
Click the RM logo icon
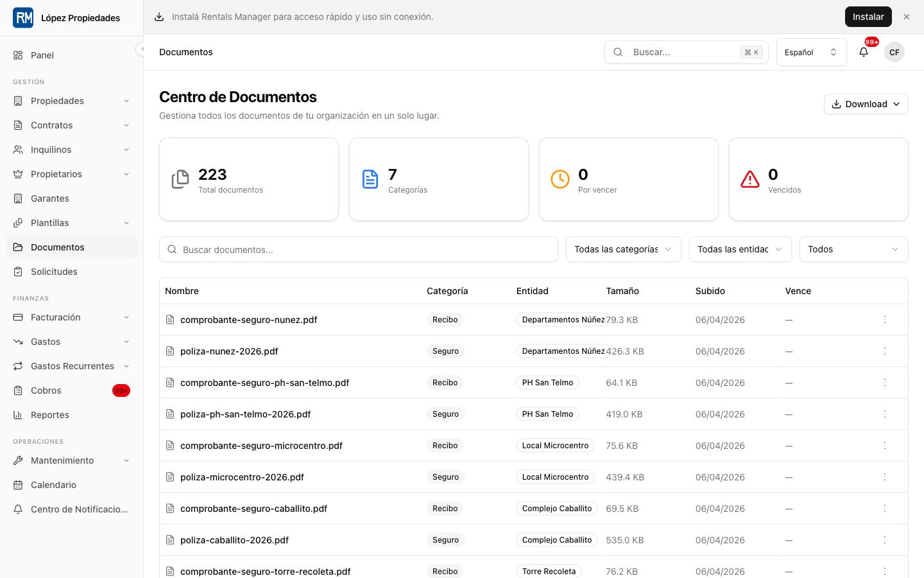coord(23,18)
